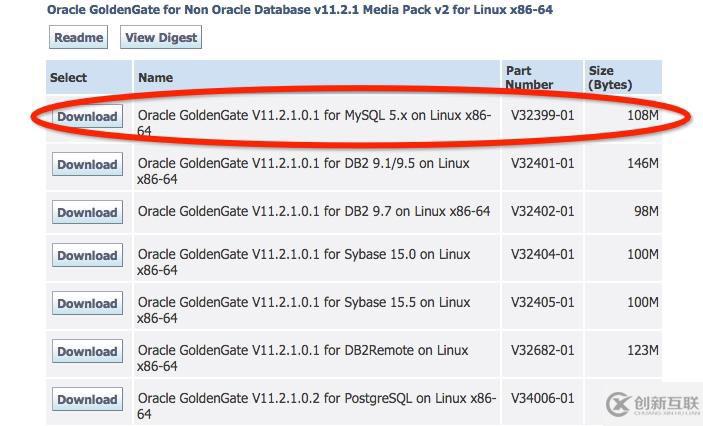
Task: Open the Readme button
Action: (78, 37)
